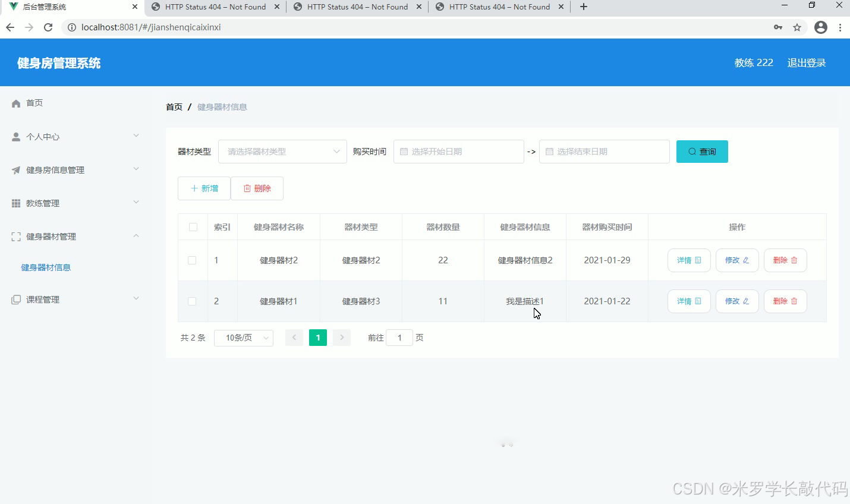Open the Chrome three-dot menu
The image size is (850, 504).
(x=840, y=27)
